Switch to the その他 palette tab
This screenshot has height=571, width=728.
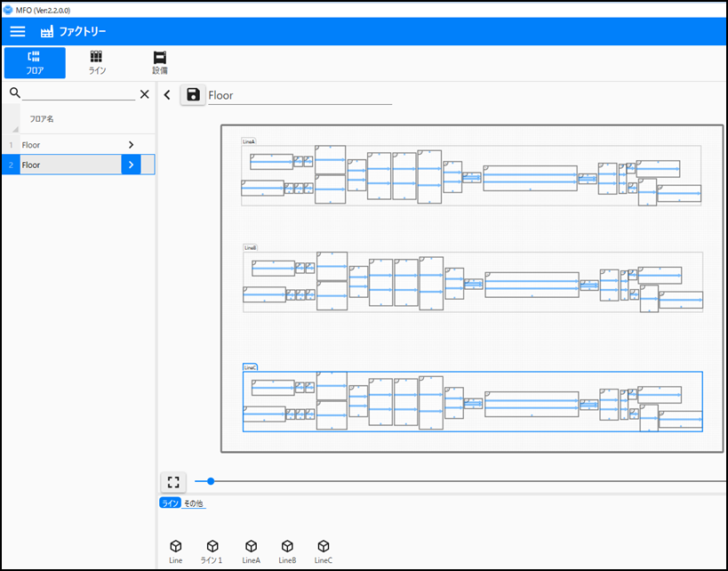click(194, 503)
